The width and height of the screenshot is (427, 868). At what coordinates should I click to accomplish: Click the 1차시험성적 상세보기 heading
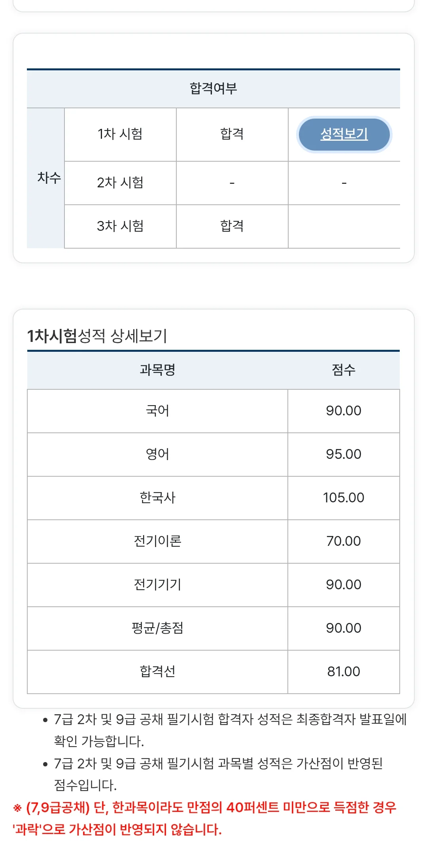[x=97, y=336]
